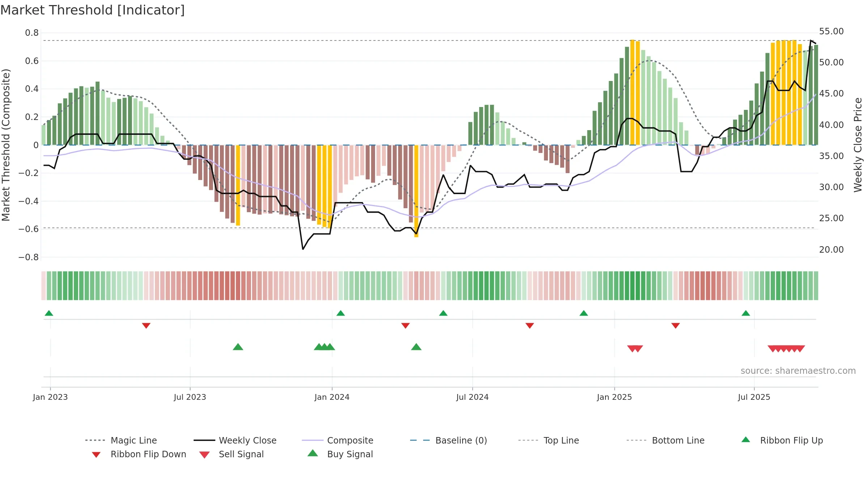
Task: Click the ribbon flip up marker before Jul 2024
Action: click(x=443, y=313)
